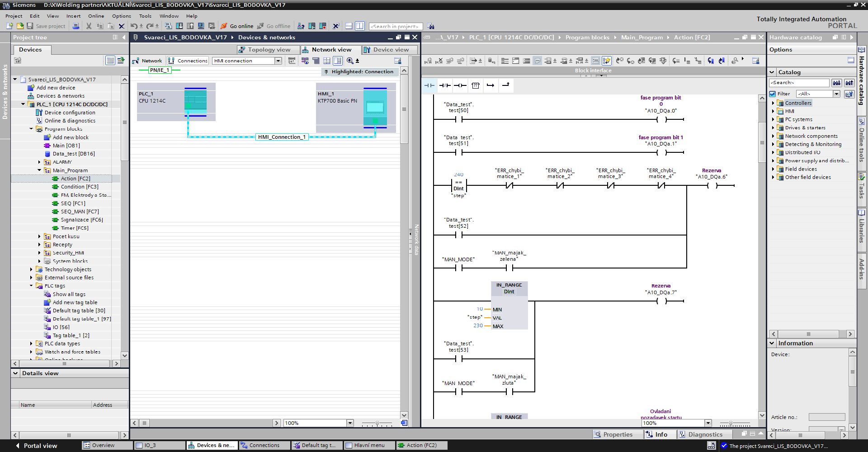Click the Stop CPU icon

(x=323, y=26)
